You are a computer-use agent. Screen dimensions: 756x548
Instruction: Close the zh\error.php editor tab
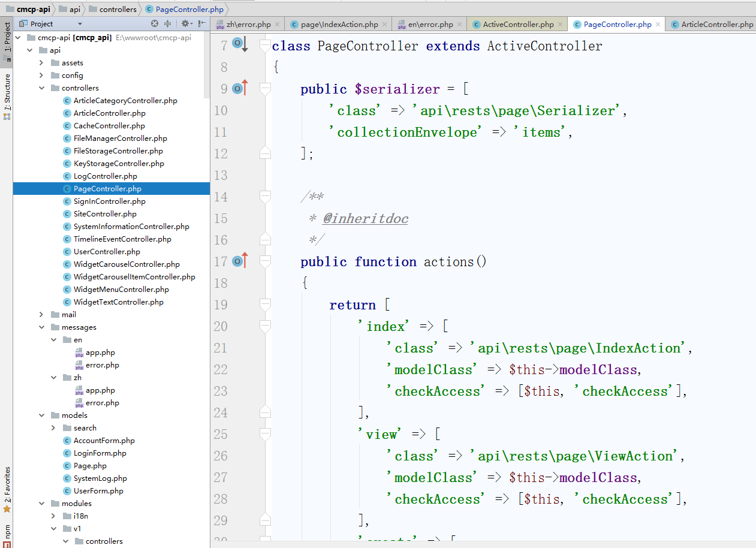click(277, 25)
